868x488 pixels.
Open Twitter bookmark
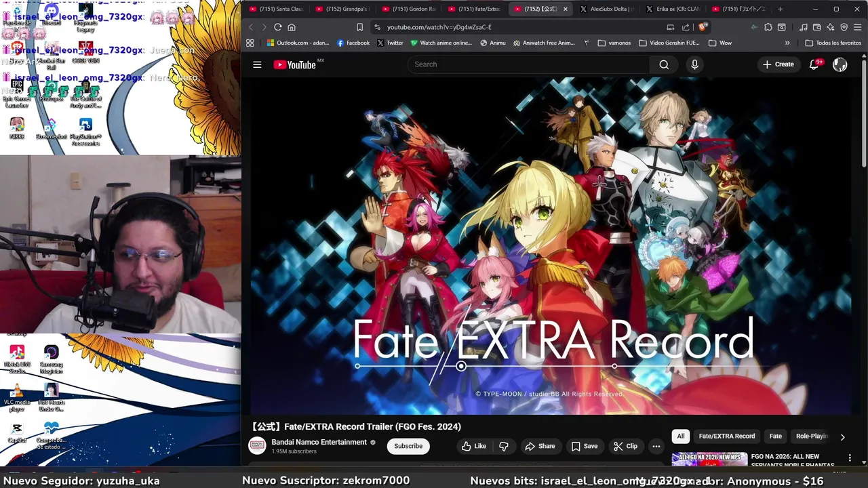coord(390,43)
